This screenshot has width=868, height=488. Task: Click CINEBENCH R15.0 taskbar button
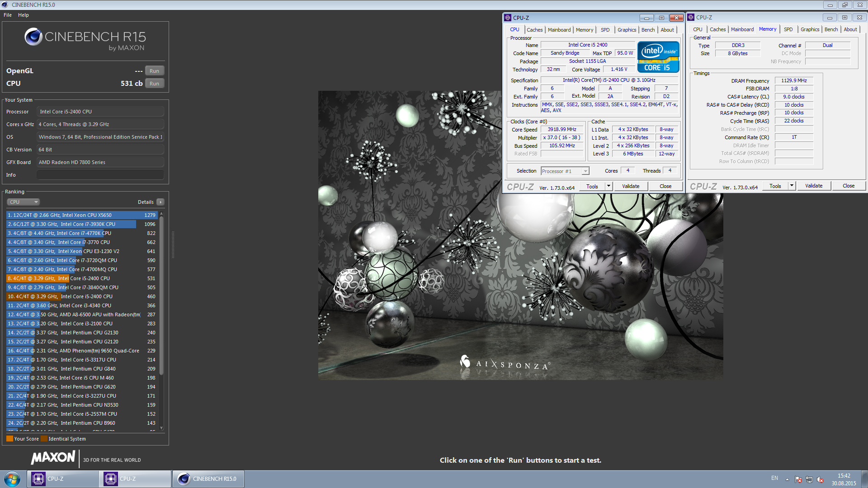[x=208, y=479]
